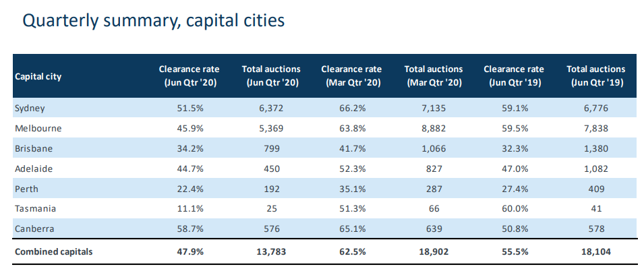The image size is (644, 277).
Task: Select the Canberra row label
Action: [34, 228]
